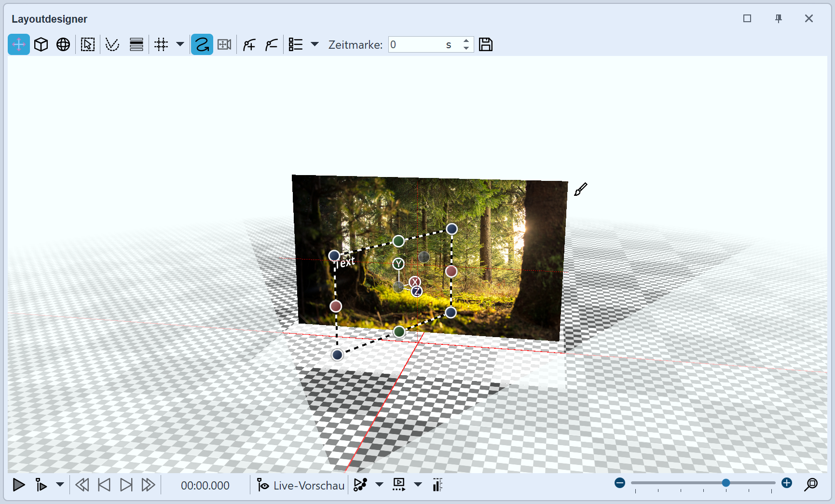Select the curve editing tool
835x504 pixels.
[x=112, y=44]
